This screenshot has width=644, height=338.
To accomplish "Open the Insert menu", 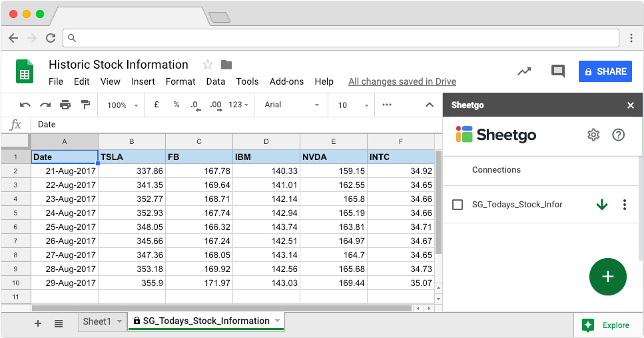I will pyautogui.click(x=143, y=81).
